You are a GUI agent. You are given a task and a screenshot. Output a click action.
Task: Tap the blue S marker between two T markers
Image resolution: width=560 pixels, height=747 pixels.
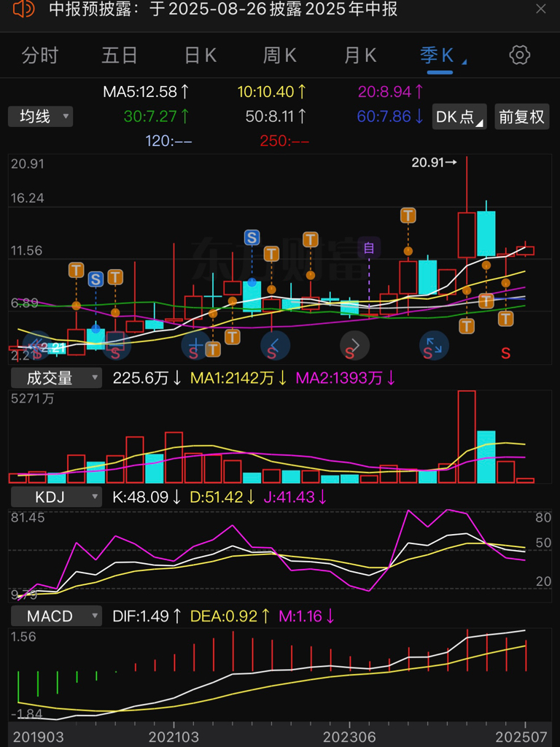(96, 279)
